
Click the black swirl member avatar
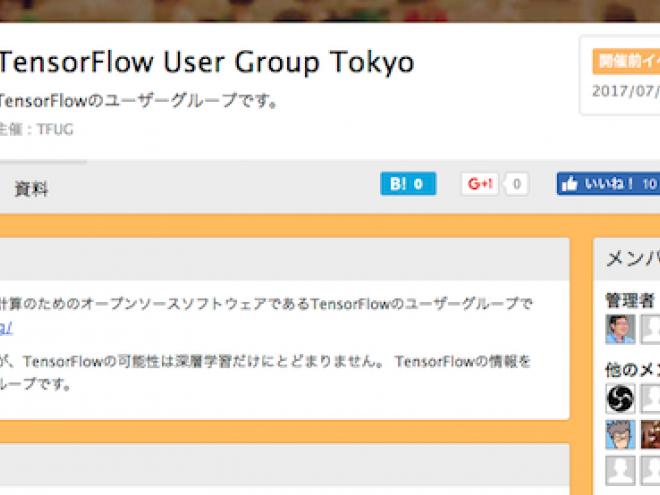(x=620, y=398)
